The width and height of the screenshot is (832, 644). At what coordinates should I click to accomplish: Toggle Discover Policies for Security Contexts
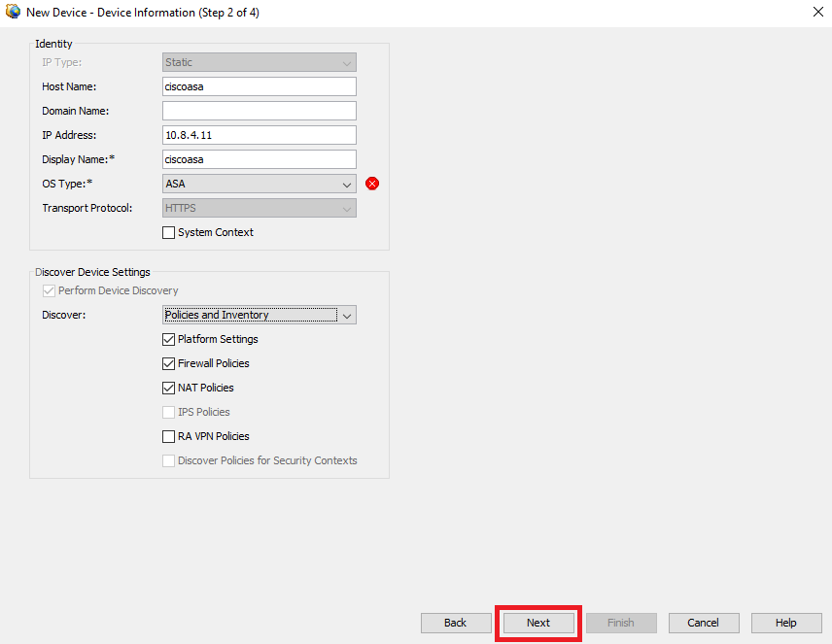pos(168,460)
